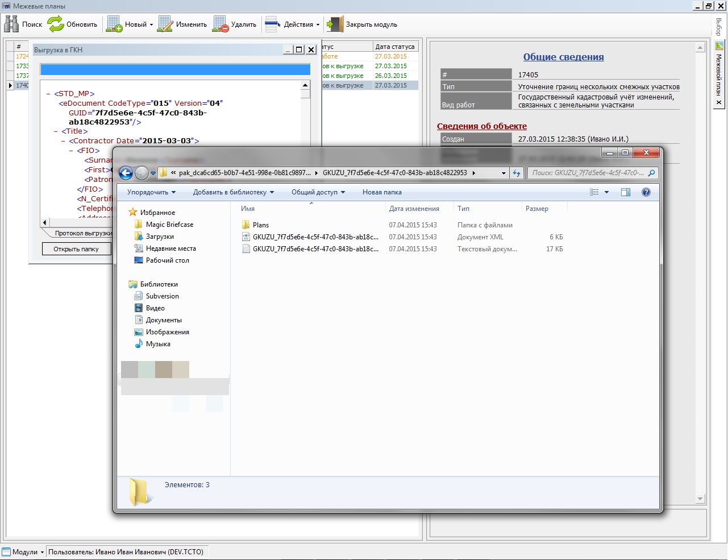Collapse the Title XML node
This screenshot has width=728, height=560.
coord(56,131)
